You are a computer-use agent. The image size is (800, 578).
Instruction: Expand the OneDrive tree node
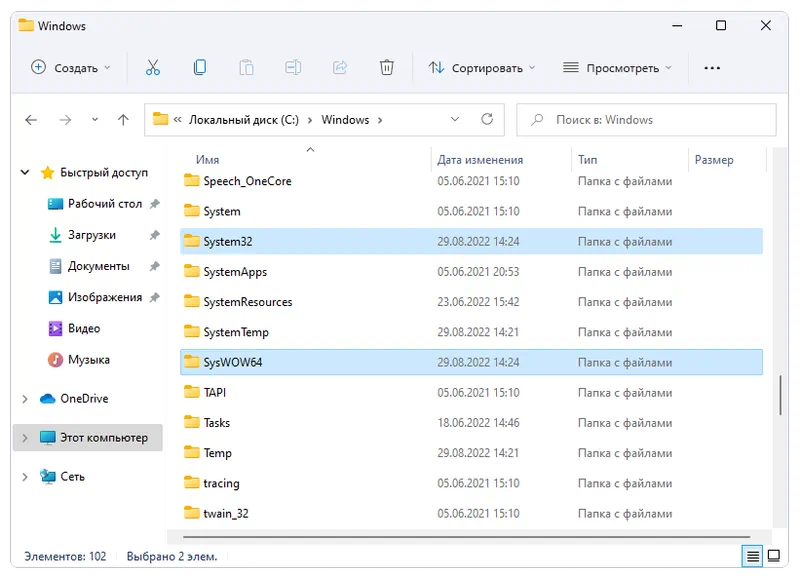click(x=24, y=399)
